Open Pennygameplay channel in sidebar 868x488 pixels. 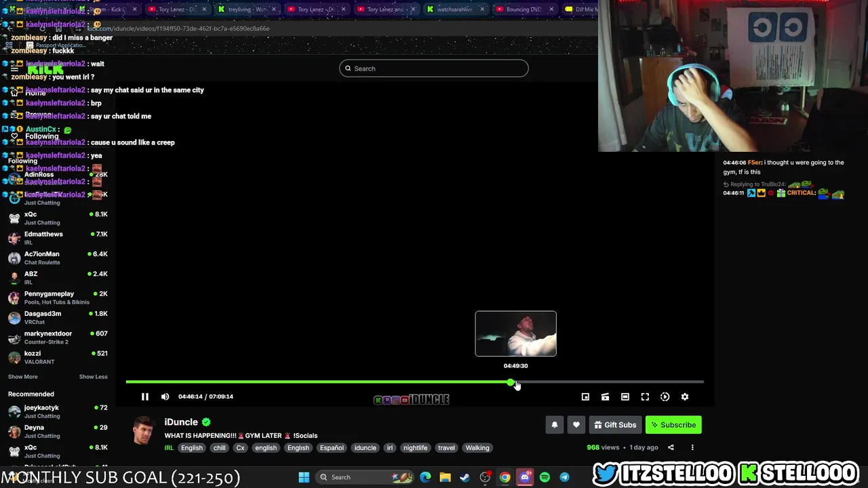(x=58, y=298)
